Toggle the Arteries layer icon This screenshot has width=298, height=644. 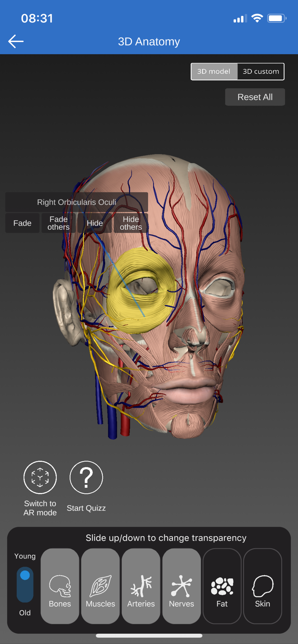(x=141, y=586)
